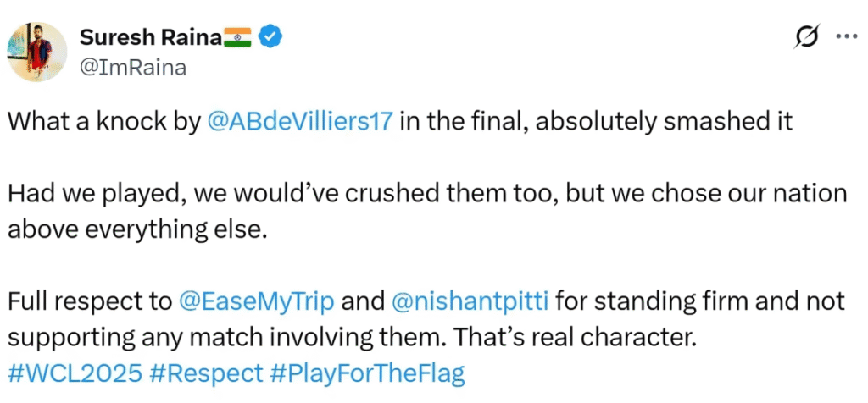Open the @ABdeVilliers17 mention

tap(300, 120)
